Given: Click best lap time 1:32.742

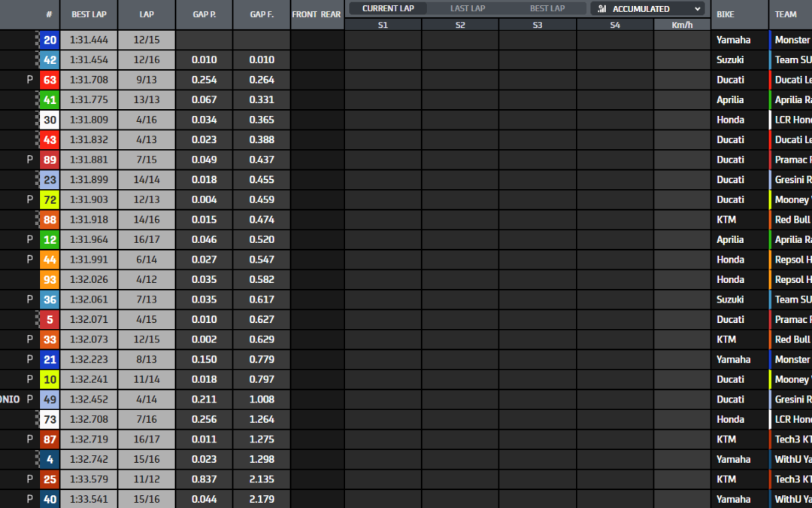Looking at the screenshot, I should click(x=89, y=459).
